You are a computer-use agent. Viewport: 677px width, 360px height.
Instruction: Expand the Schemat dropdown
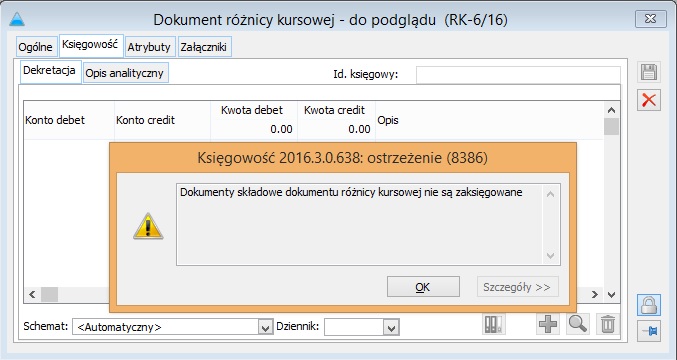pyautogui.click(x=265, y=328)
